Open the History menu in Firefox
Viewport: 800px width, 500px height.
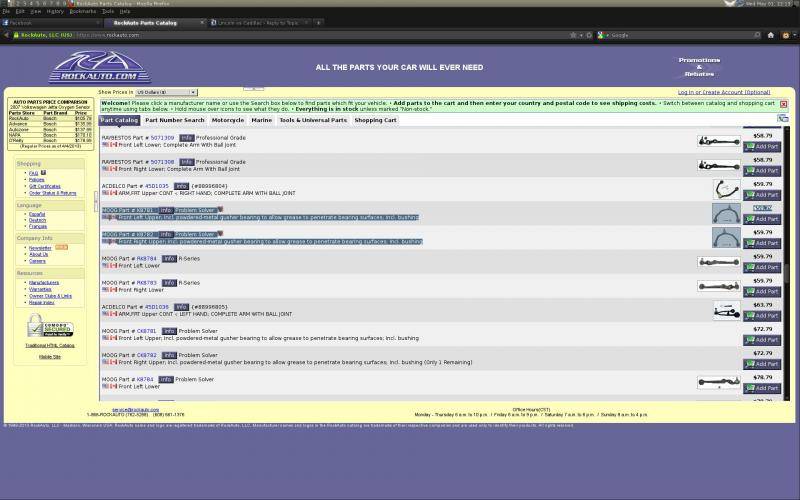pos(55,11)
